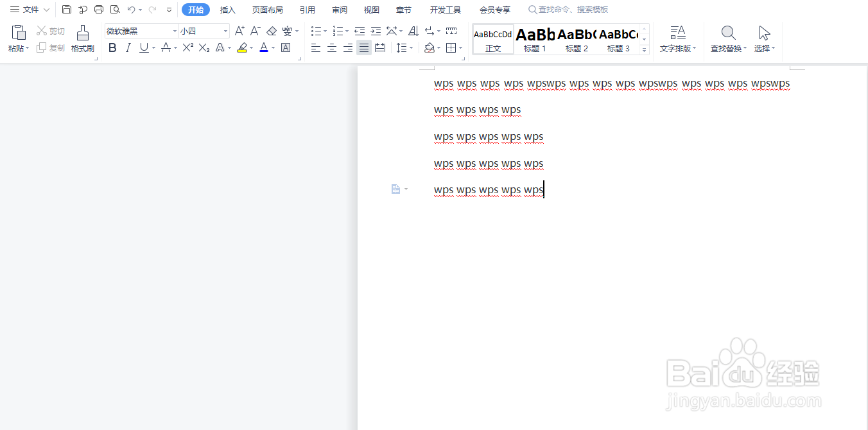Open phonetic guide dropdown arrow

pos(297,31)
